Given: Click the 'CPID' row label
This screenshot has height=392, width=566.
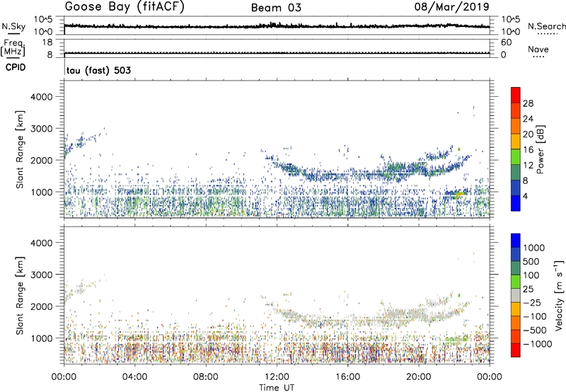Looking at the screenshot, I should (16, 67).
